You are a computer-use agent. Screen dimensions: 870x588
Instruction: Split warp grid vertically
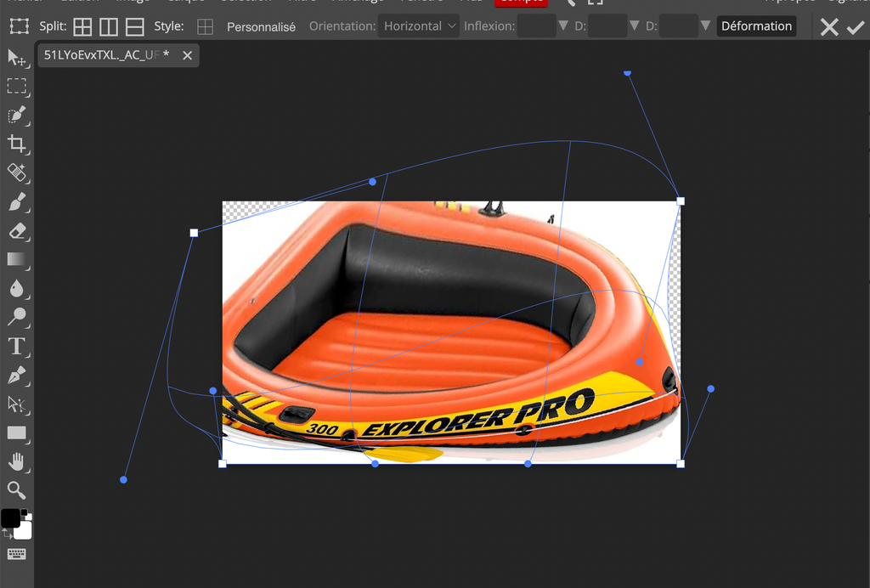tap(109, 26)
